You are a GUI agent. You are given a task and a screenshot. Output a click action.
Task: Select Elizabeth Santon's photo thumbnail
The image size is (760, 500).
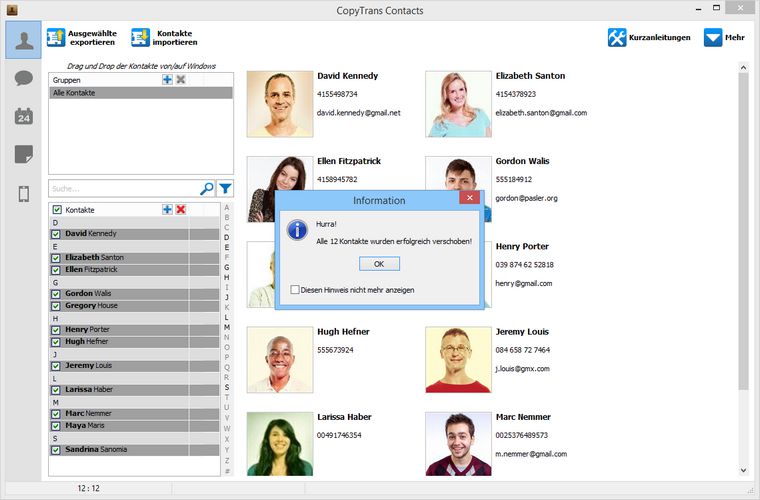[x=458, y=104]
